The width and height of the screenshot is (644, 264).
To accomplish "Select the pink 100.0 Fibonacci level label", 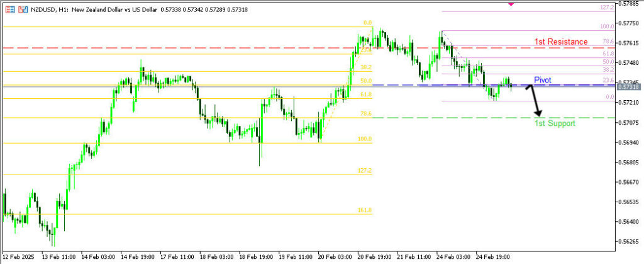I will point(607,26).
